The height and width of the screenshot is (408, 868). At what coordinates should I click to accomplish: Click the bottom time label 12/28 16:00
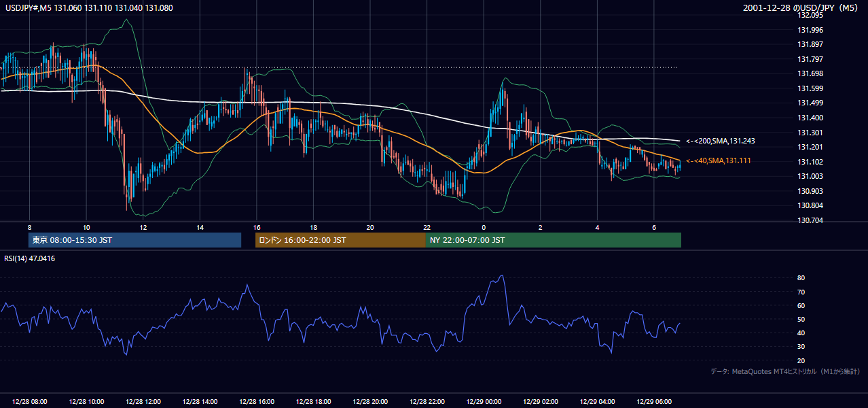click(x=256, y=402)
